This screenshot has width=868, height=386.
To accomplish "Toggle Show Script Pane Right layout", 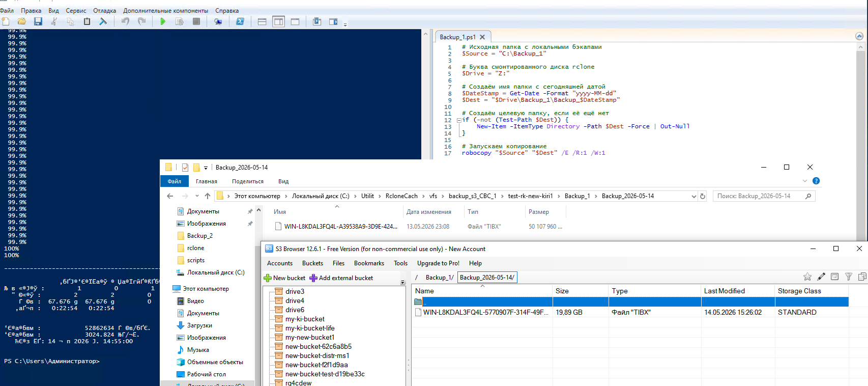I will 279,21.
